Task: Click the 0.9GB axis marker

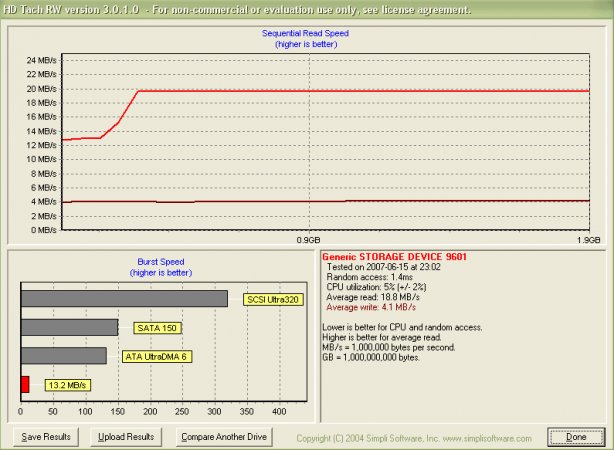Action: pyautogui.click(x=308, y=240)
